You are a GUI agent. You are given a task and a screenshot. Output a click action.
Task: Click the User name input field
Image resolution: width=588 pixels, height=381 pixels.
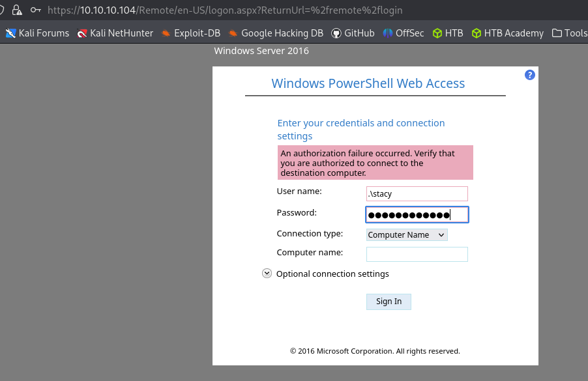417,193
